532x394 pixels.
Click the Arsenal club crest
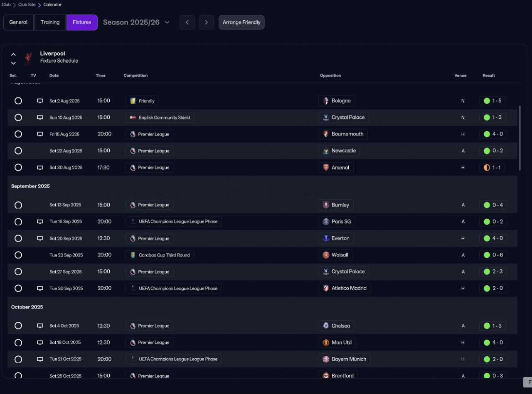click(x=326, y=168)
